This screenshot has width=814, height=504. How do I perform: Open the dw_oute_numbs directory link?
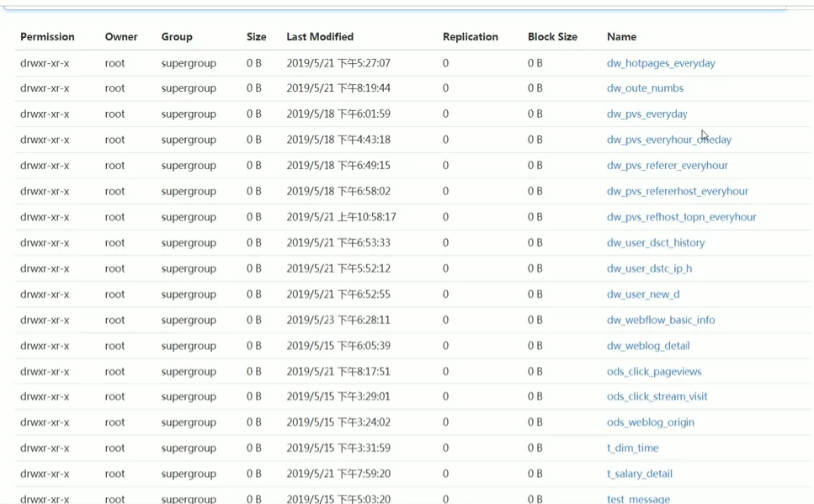pos(645,88)
